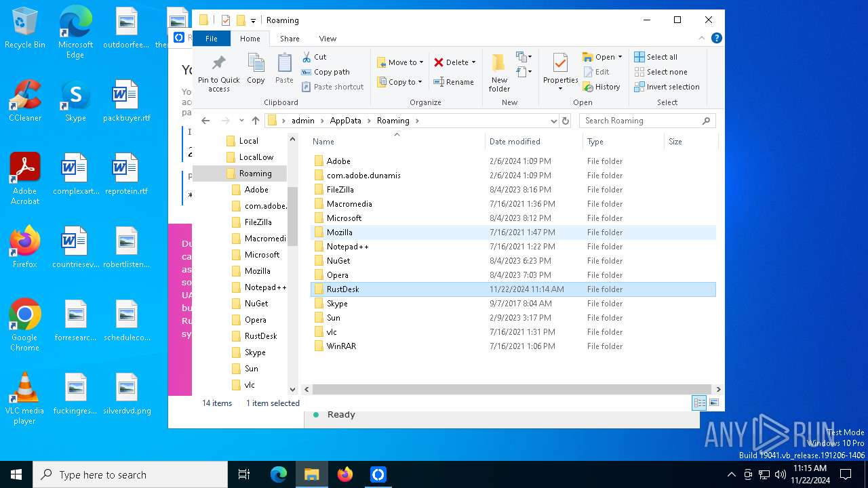Select the Adobe folder in list

[513, 161]
